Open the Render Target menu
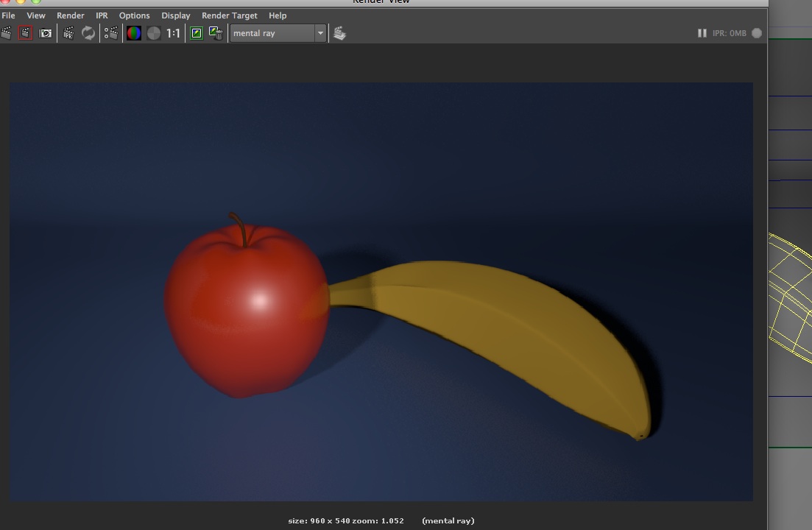 (229, 15)
